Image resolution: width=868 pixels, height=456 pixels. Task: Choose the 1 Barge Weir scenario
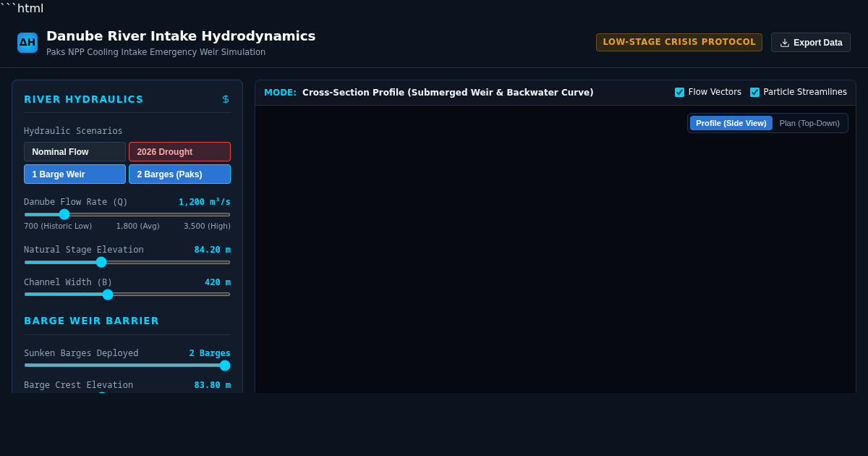75,174
